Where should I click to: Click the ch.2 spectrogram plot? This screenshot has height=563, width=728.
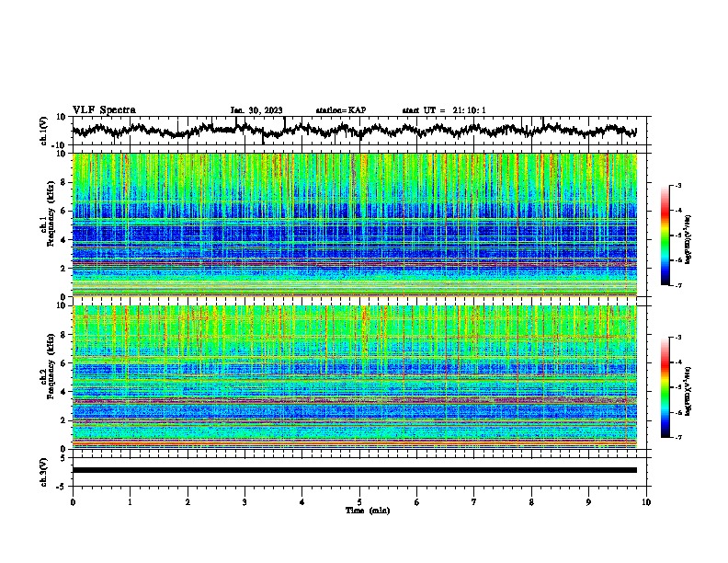pyautogui.click(x=355, y=377)
